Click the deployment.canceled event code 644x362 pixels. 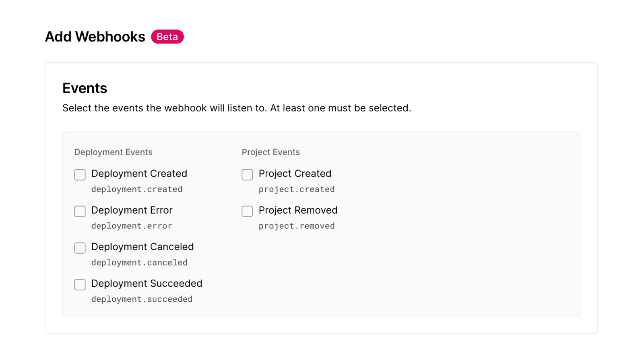point(139,262)
